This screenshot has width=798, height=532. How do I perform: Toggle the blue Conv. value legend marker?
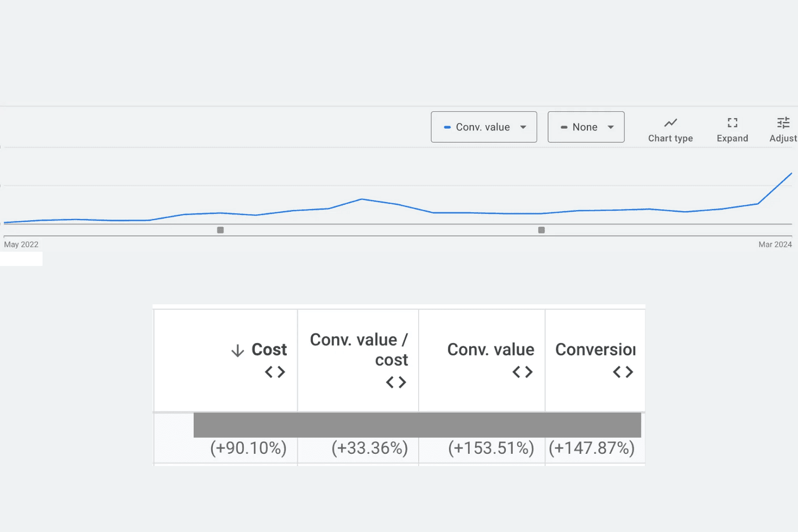447,127
